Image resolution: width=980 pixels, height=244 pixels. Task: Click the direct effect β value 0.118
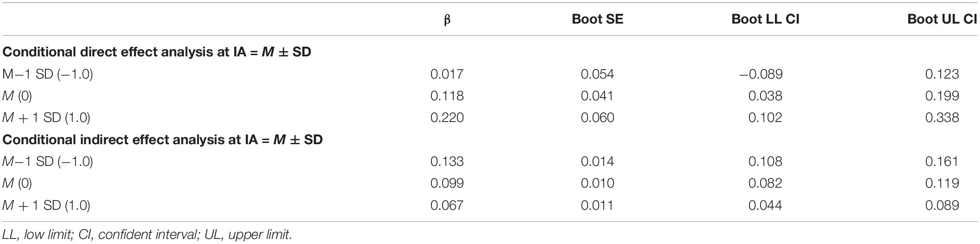447,96
